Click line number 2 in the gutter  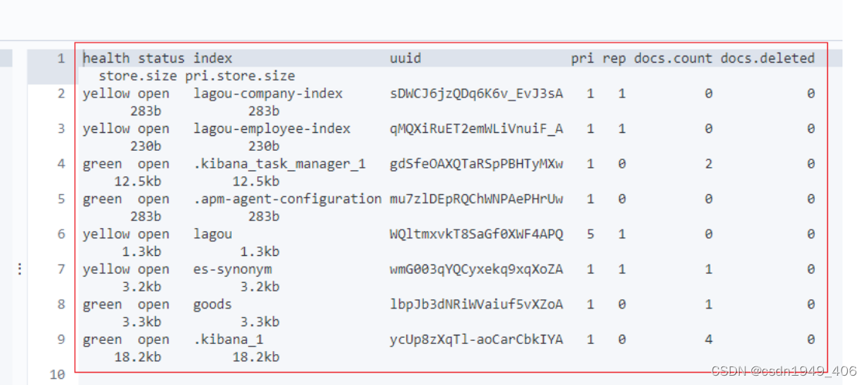point(62,94)
